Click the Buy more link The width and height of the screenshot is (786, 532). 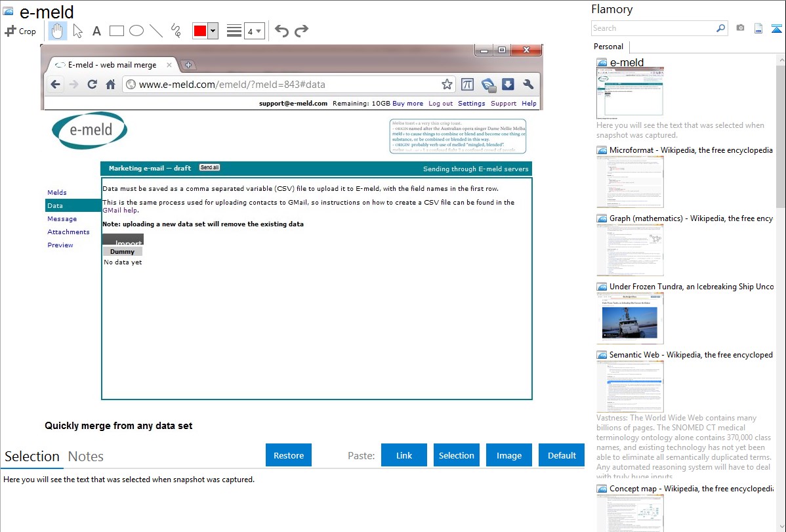click(407, 103)
